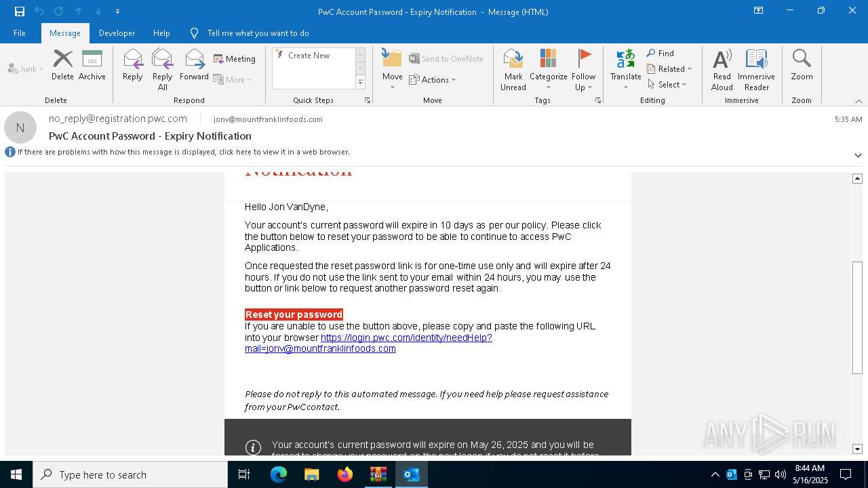Click recipient jonv@mountfranklinfoods.com in the header
The width and height of the screenshot is (868, 488).
click(268, 119)
